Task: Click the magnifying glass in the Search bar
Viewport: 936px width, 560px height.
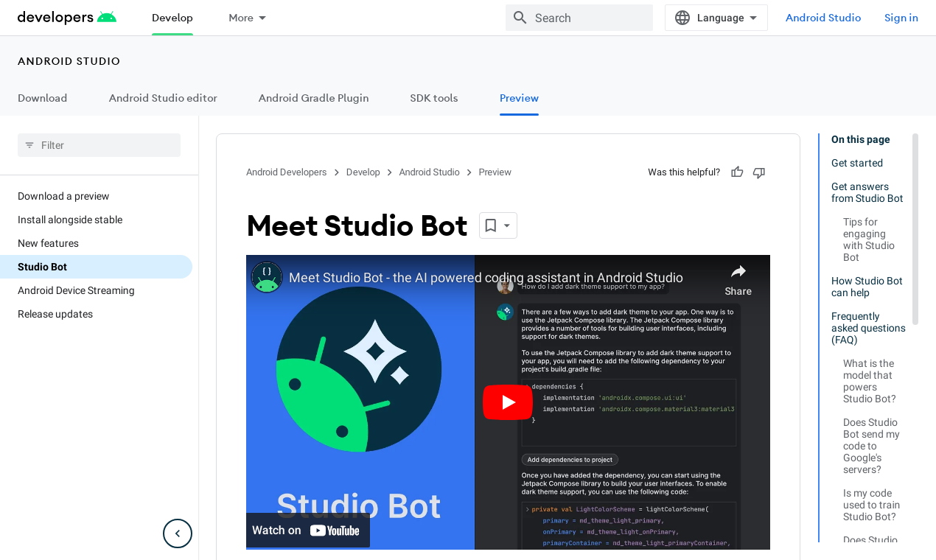Action: [520, 17]
